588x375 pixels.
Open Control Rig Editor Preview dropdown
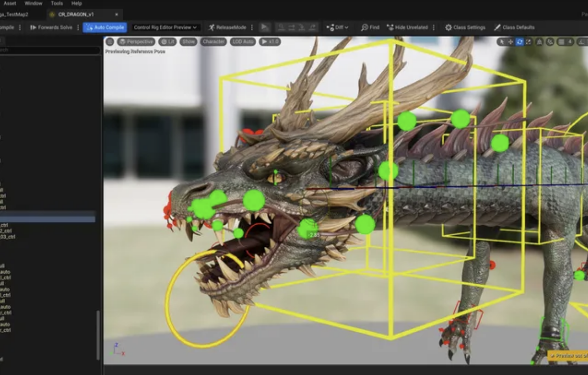tap(165, 27)
